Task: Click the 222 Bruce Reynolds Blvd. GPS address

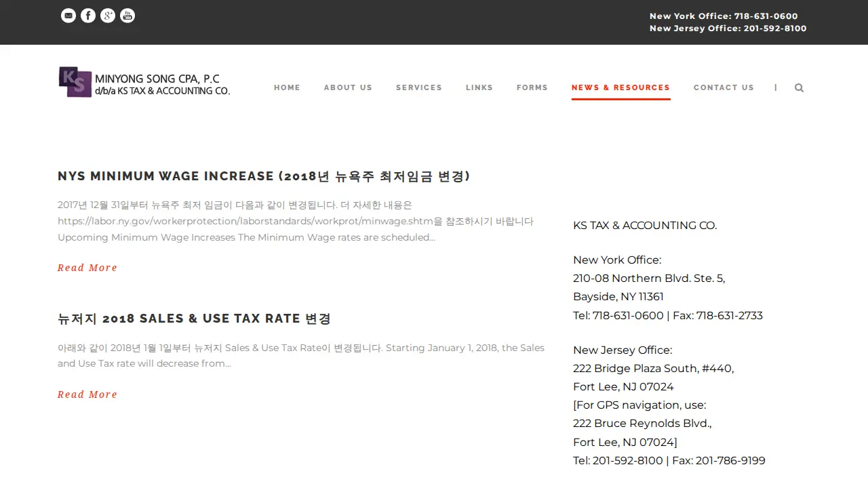Action: click(x=642, y=424)
